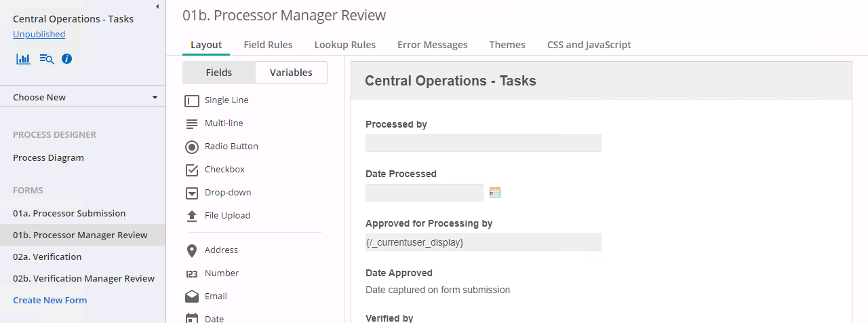Select the Number field icon

click(192, 273)
